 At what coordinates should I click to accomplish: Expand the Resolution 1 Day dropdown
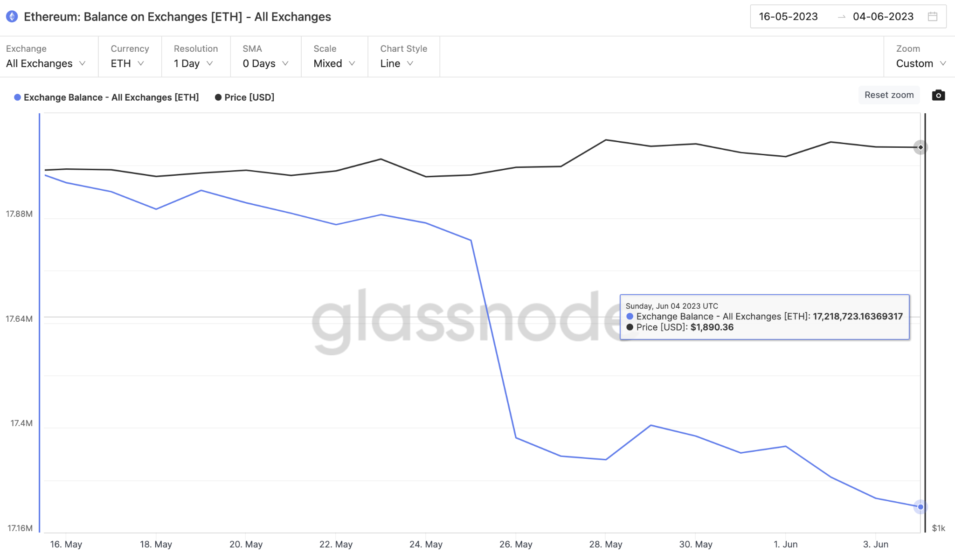pos(196,56)
